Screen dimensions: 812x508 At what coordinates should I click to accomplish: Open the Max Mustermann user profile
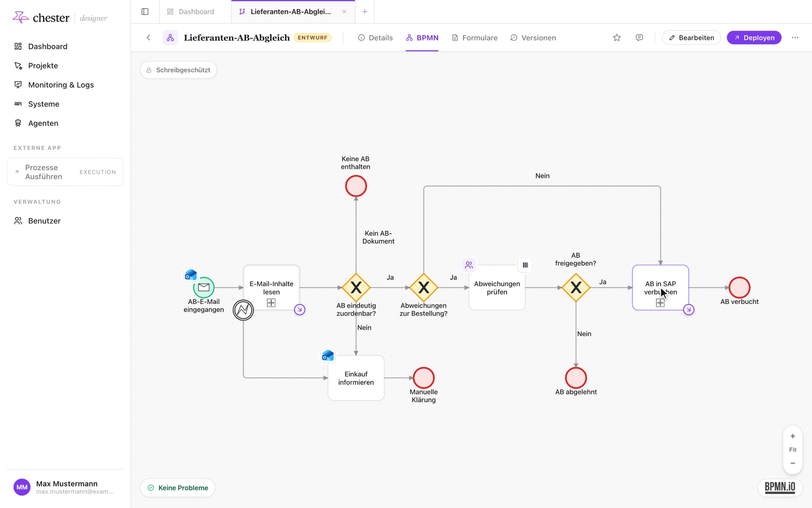coord(65,487)
